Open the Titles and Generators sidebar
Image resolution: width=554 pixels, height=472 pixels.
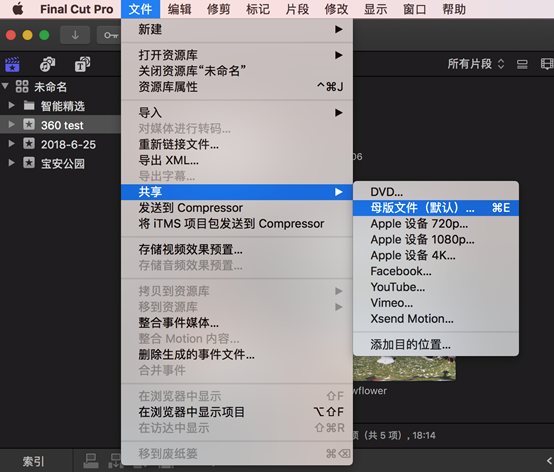click(82, 64)
